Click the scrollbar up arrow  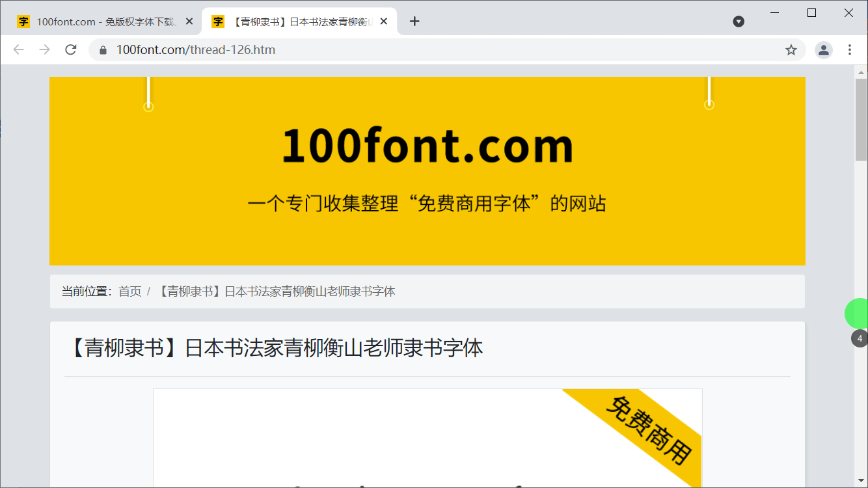861,72
